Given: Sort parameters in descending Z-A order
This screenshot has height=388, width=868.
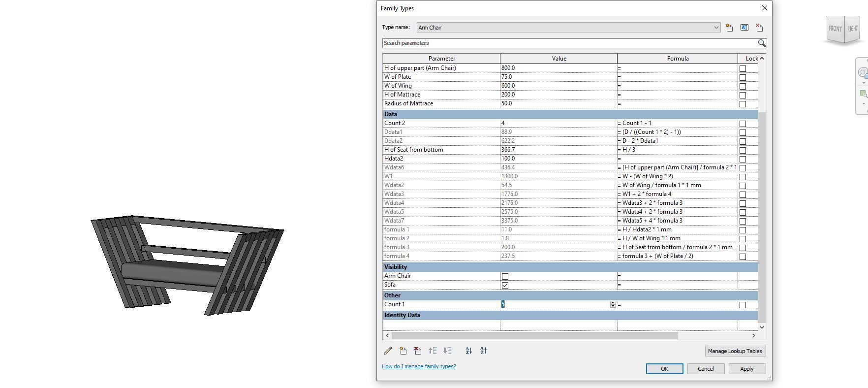Looking at the screenshot, I should pyautogui.click(x=483, y=351).
